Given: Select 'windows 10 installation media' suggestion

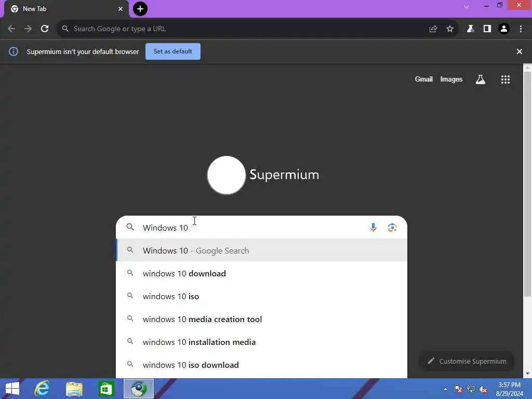Looking at the screenshot, I should (262, 342).
